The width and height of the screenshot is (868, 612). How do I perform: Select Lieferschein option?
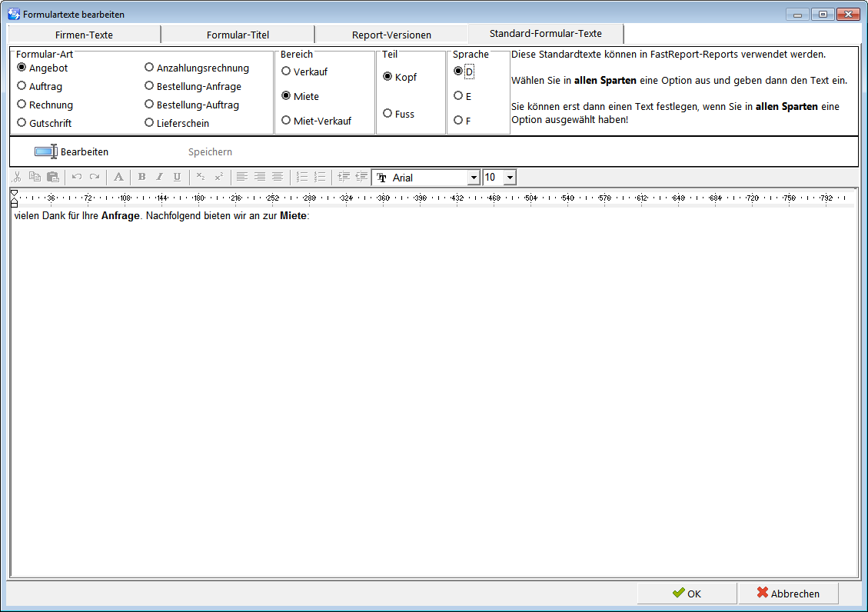tap(177, 122)
